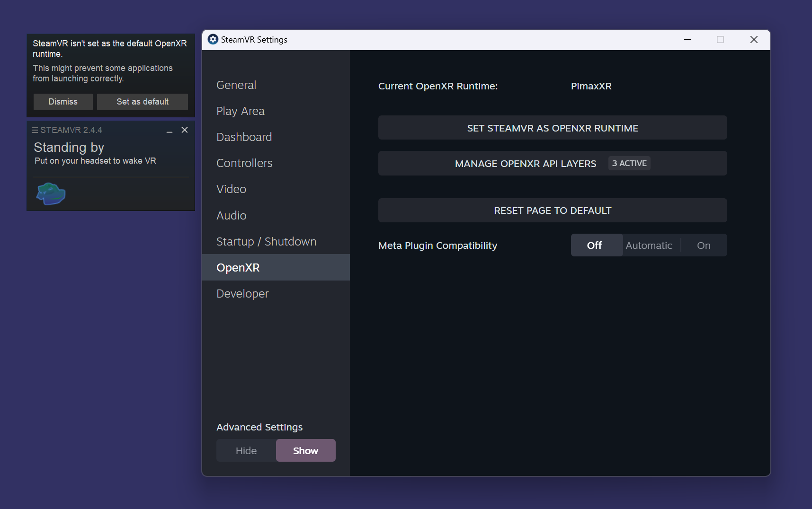812x509 pixels.
Task: Minimize the SteamVR Settings window
Action: click(688, 40)
